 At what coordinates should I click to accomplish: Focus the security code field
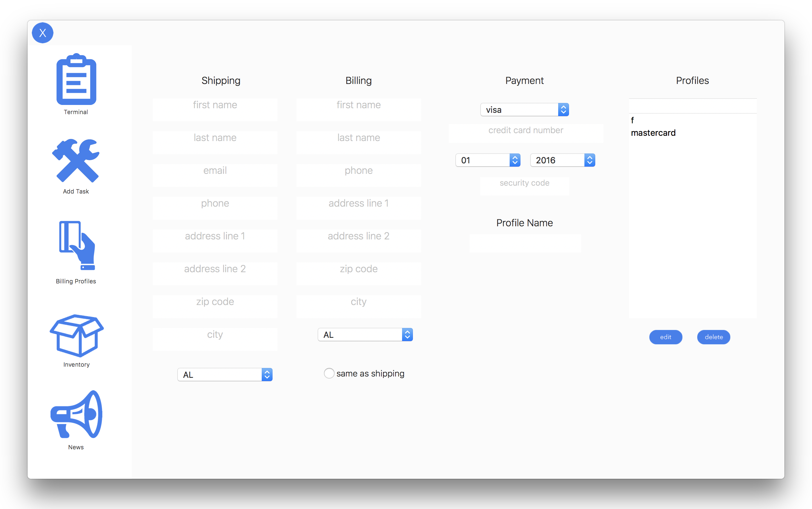coord(524,186)
